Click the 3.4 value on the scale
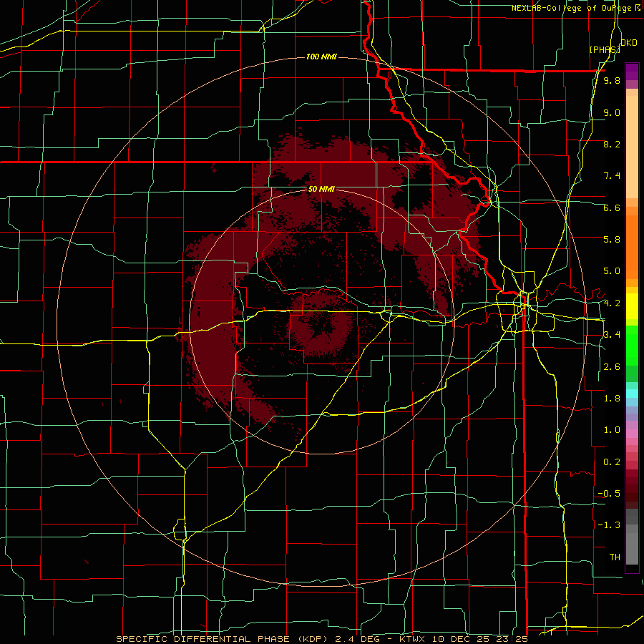644x644 pixels. (612, 335)
